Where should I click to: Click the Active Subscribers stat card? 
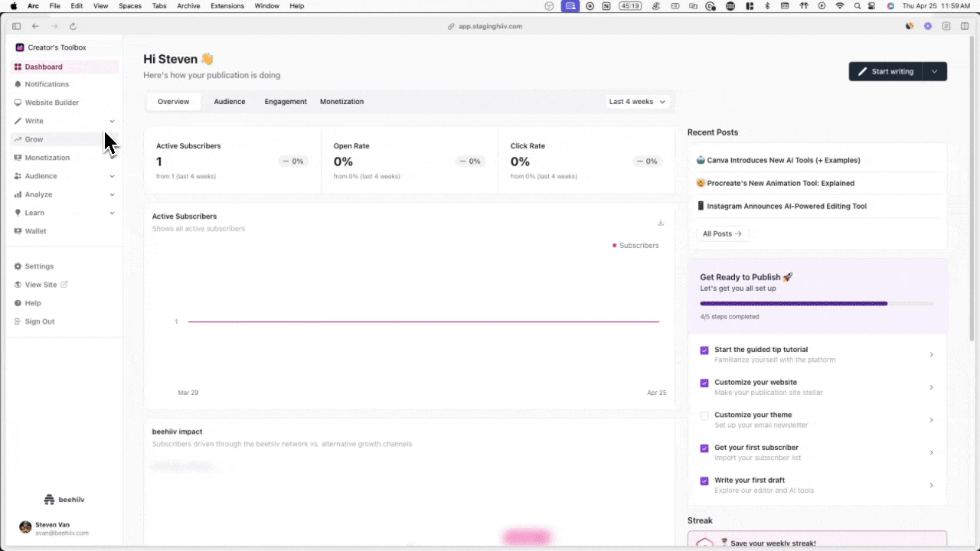tap(233, 161)
